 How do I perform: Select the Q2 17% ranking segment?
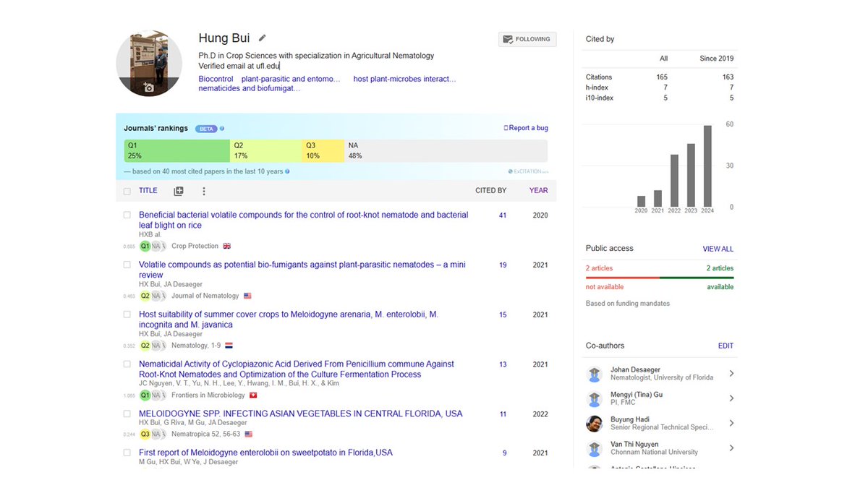click(x=266, y=150)
